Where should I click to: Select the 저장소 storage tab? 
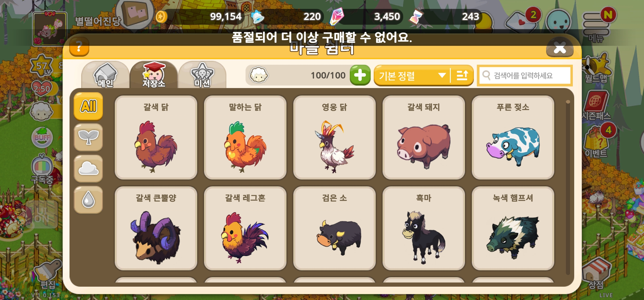(154, 75)
